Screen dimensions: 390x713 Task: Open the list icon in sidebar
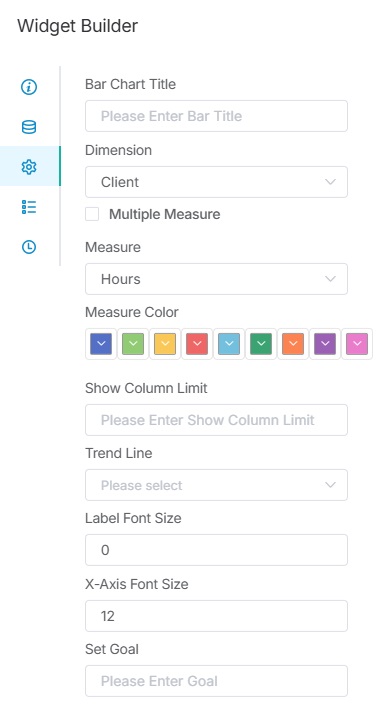(x=29, y=207)
